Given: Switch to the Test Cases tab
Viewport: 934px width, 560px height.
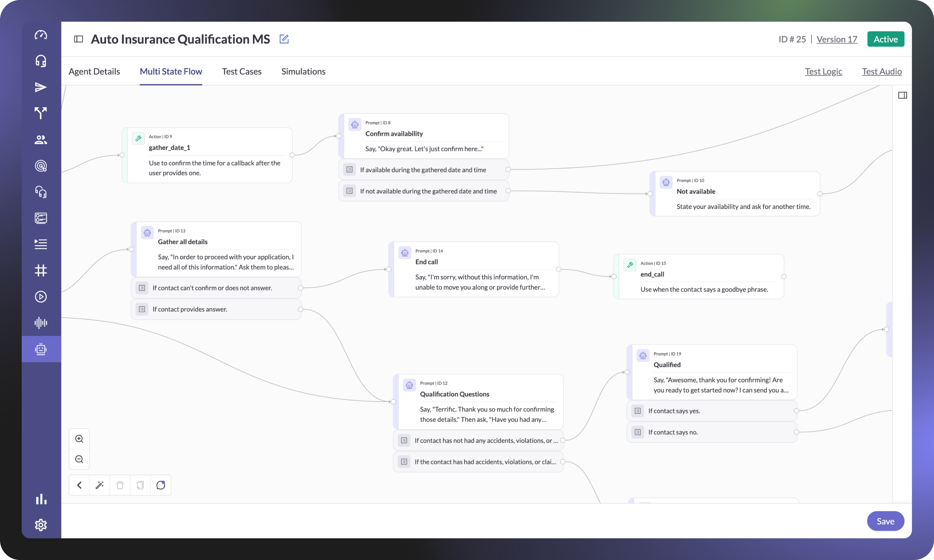Looking at the screenshot, I should click(242, 71).
